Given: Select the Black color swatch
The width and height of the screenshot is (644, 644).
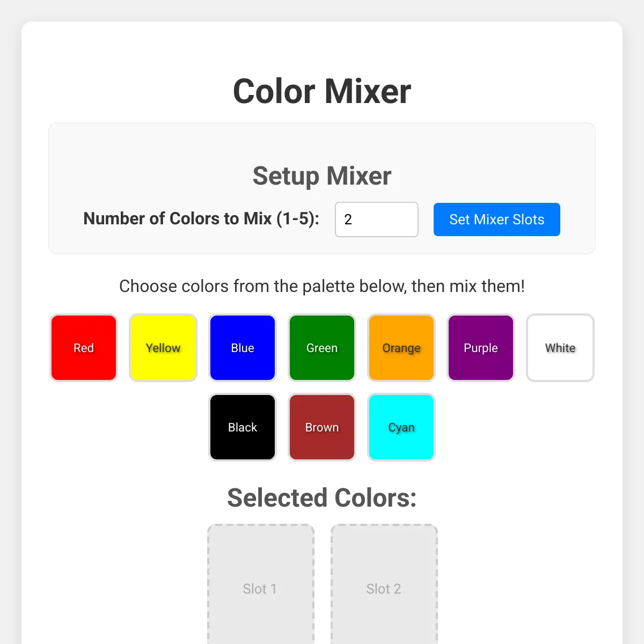Looking at the screenshot, I should pos(243,427).
